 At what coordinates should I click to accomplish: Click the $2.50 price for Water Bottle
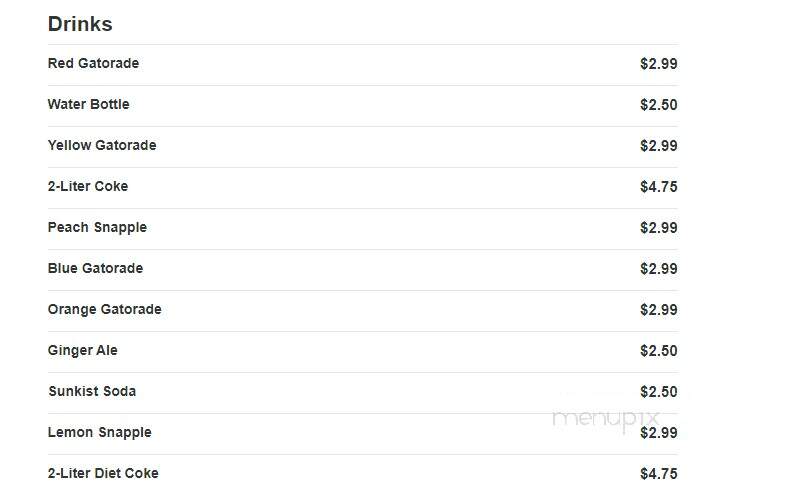click(x=659, y=105)
